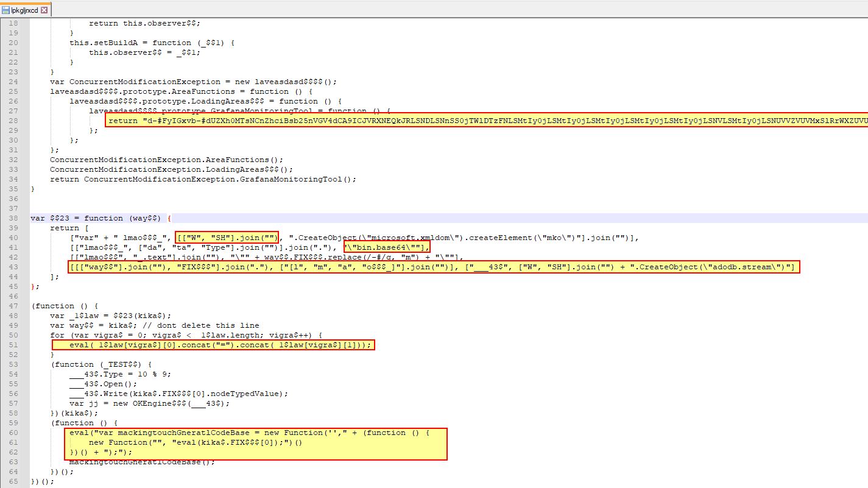This screenshot has height=488, width=868.
Task: Click the 'bin.base64' string on line 41
Action: pyautogui.click(x=387, y=247)
